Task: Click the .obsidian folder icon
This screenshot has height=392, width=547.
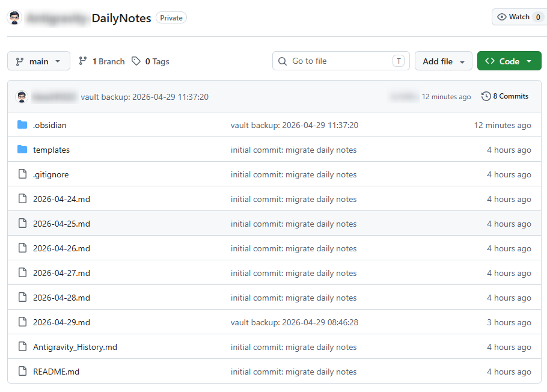Action: click(22, 125)
